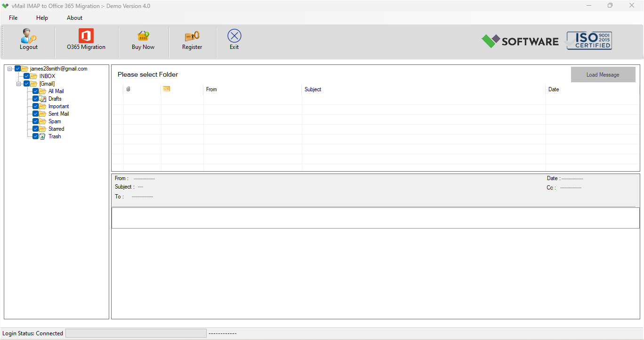
Task: Select the Trash folder label
Action: click(55, 136)
